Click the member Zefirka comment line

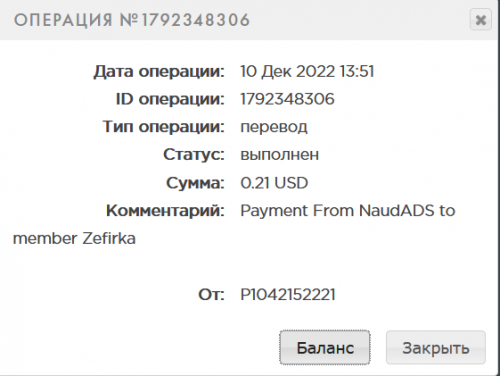(74, 238)
